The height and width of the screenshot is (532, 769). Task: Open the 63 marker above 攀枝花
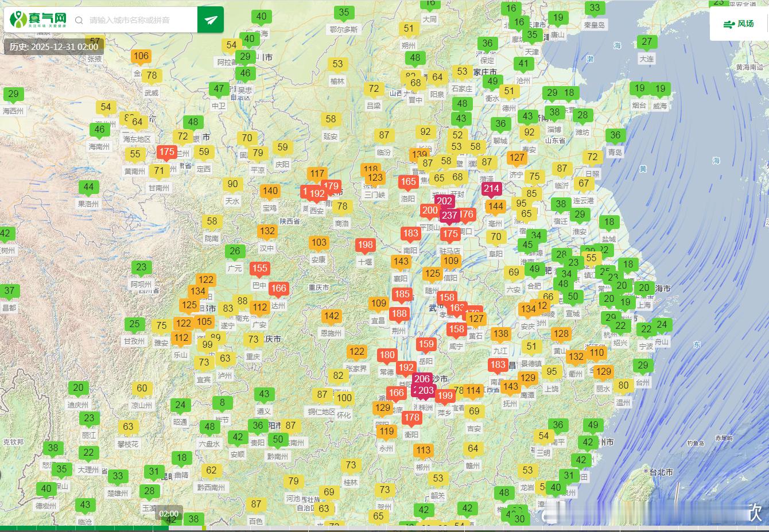coord(128,428)
